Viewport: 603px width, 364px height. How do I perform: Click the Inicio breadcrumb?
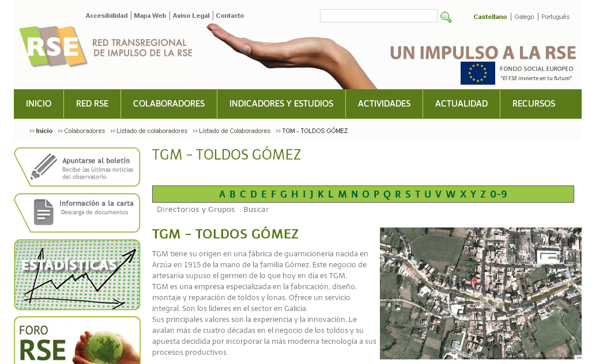click(44, 131)
